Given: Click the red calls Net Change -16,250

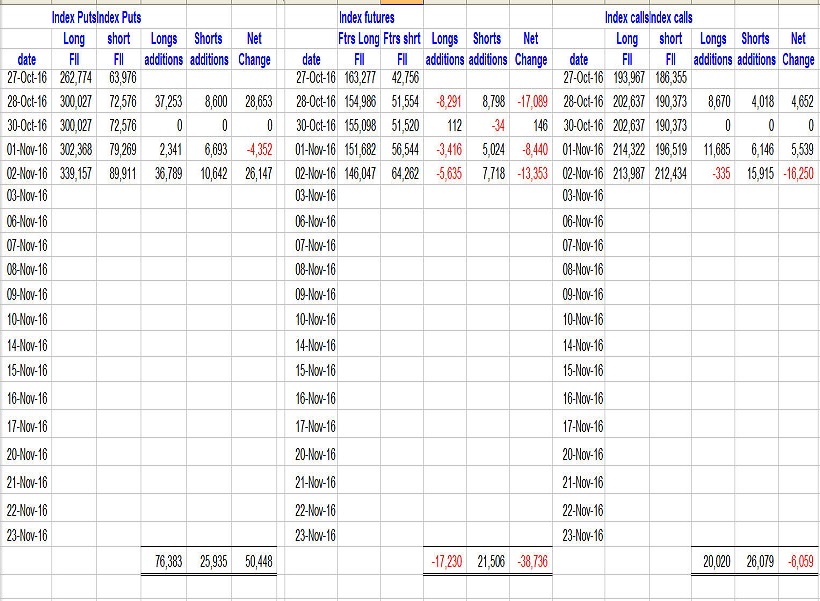Looking at the screenshot, I should 799,173.
